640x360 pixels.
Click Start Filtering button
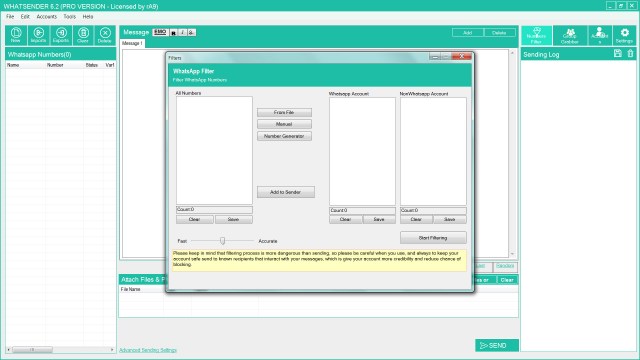[433, 238]
